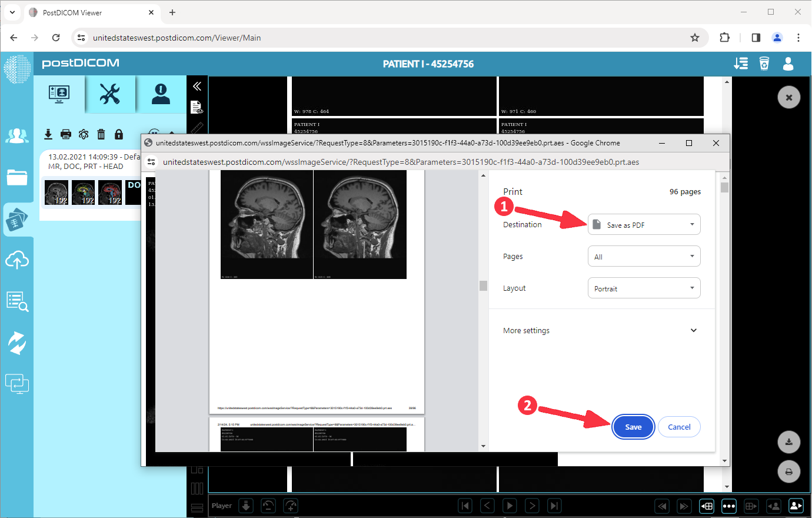Viewport: 812px width, 518px height.
Task: Open the folders panel from the sidebar
Action: pos(16,177)
